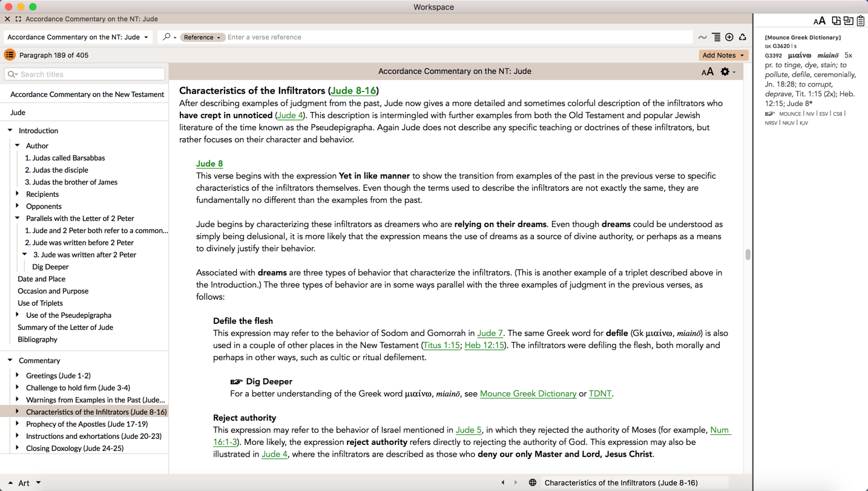
Task: Collapse the Commentary tree section
Action: coord(10,360)
